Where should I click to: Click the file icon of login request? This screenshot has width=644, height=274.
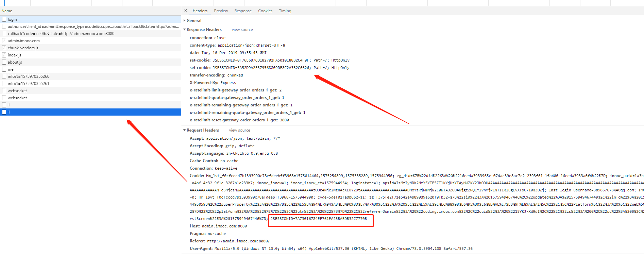[x=4, y=19]
